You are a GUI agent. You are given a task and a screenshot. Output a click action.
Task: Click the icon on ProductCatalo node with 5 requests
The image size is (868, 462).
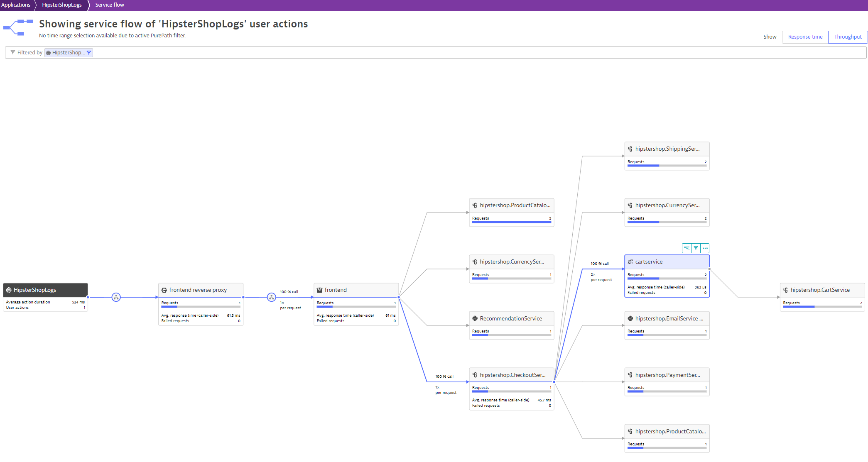pos(475,205)
